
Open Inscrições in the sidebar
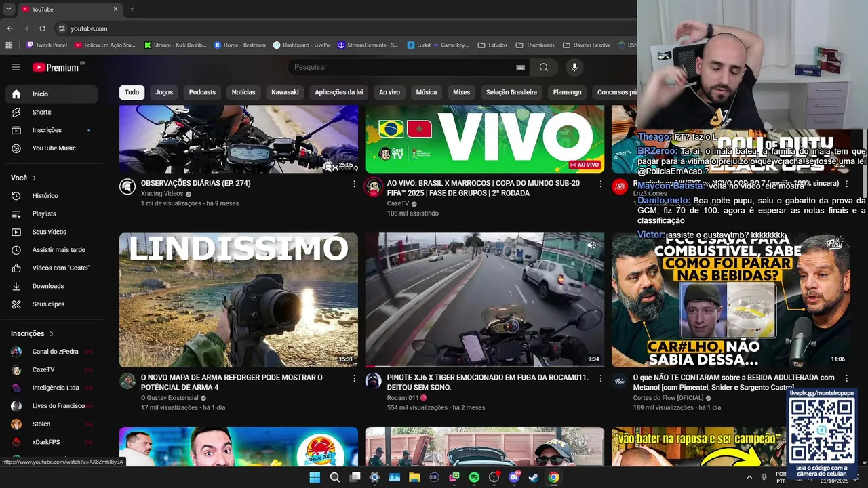pos(52,130)
